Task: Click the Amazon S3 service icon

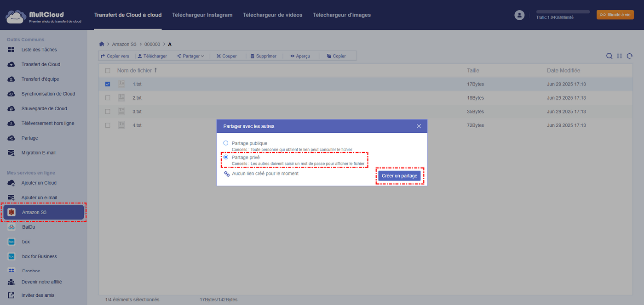Action: pos(11,212)
